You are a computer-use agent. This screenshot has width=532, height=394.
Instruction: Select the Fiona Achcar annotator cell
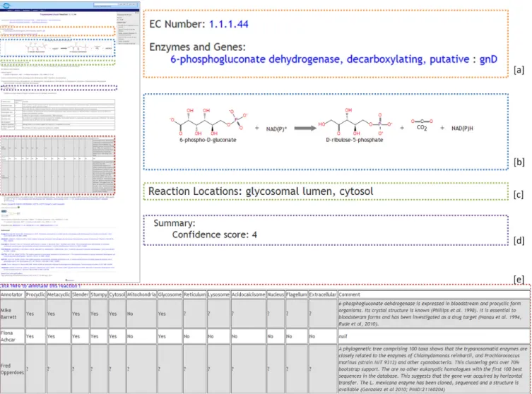(x=12, y=336)
